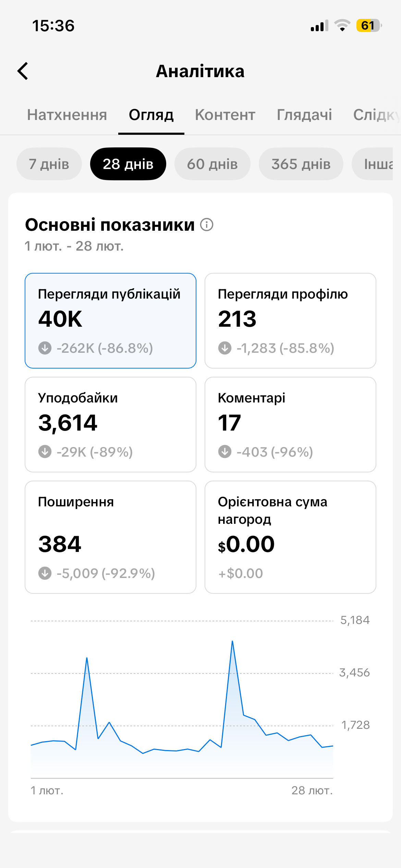Select the 7 днів period filter

[49, 164]
